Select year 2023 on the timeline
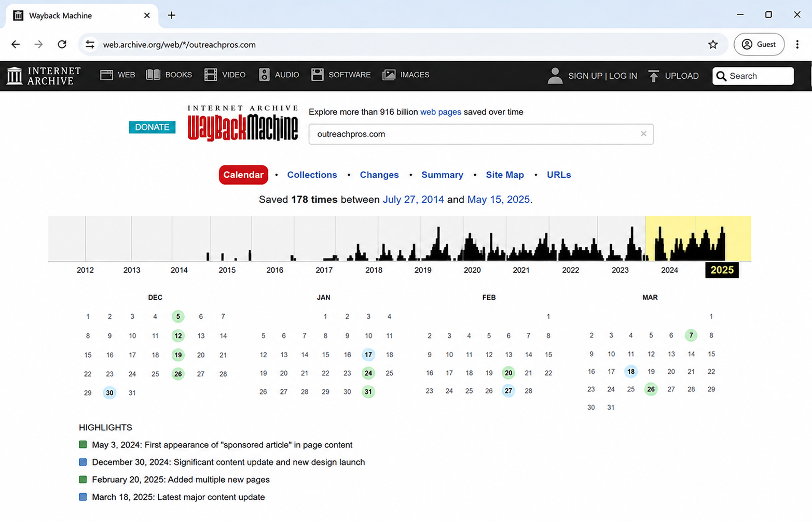 (620, 270)
